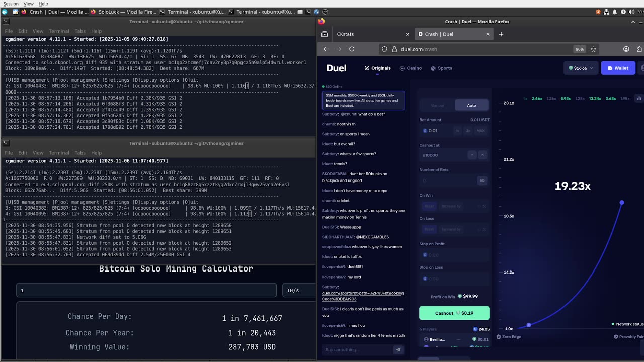The width and height of the screenshot is (644, 362).
Task: Set number of bets to infinity
Action: (481, 180)
